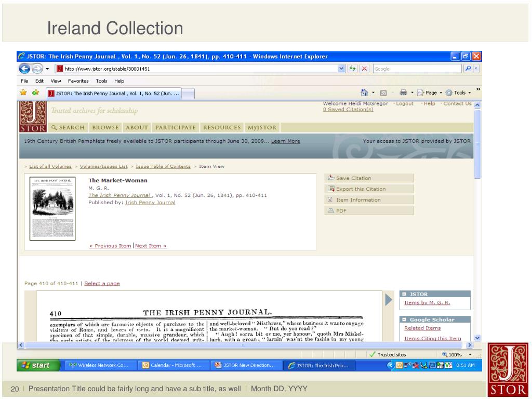Click the Windows start button
Image resolution: width=532 pixels, height=399 pixels.
point(38,365)
